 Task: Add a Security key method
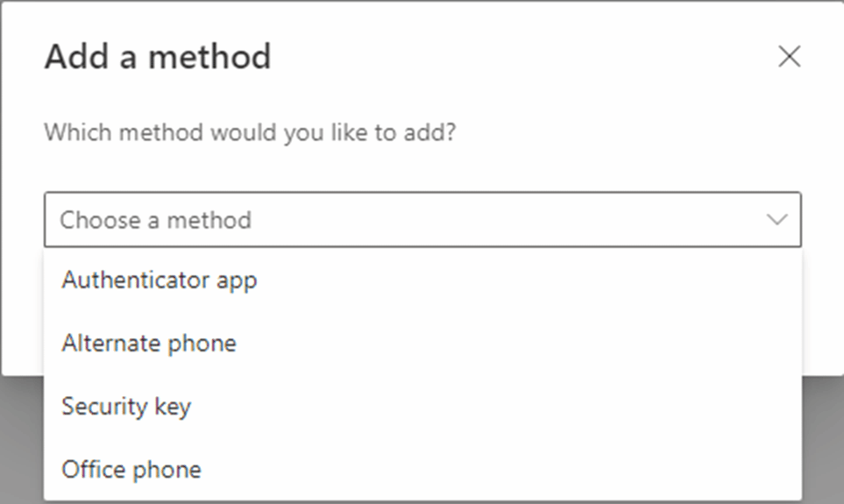coord(126,406)
